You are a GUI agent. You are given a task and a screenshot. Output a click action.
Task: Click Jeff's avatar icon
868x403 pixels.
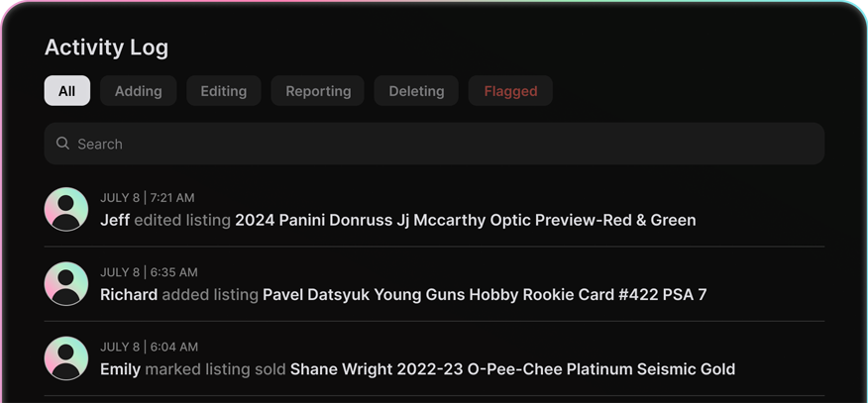point(66,209)
